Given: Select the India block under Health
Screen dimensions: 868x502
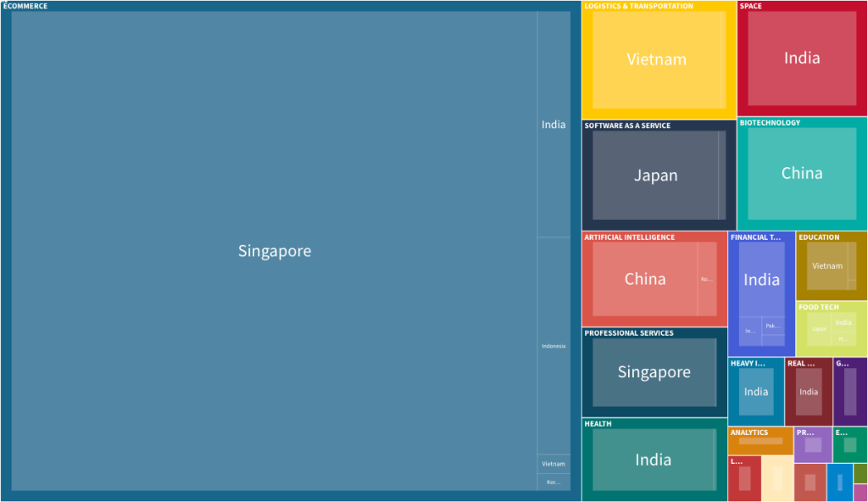Looking at the screenshot, I should point(654,460).
